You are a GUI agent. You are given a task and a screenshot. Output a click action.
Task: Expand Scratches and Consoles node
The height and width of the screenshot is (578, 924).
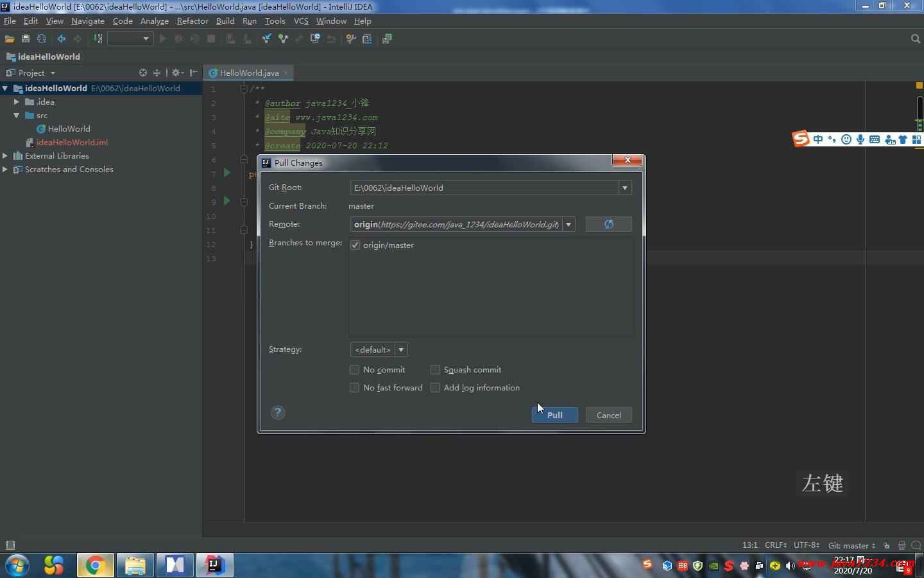click(5, 169)
